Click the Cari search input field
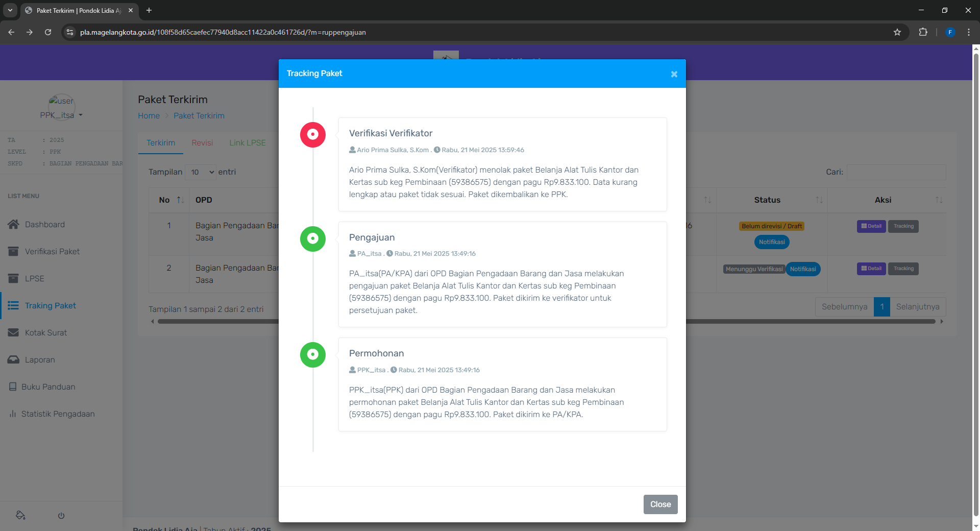980x531 pixels. [x=896, y=172]
